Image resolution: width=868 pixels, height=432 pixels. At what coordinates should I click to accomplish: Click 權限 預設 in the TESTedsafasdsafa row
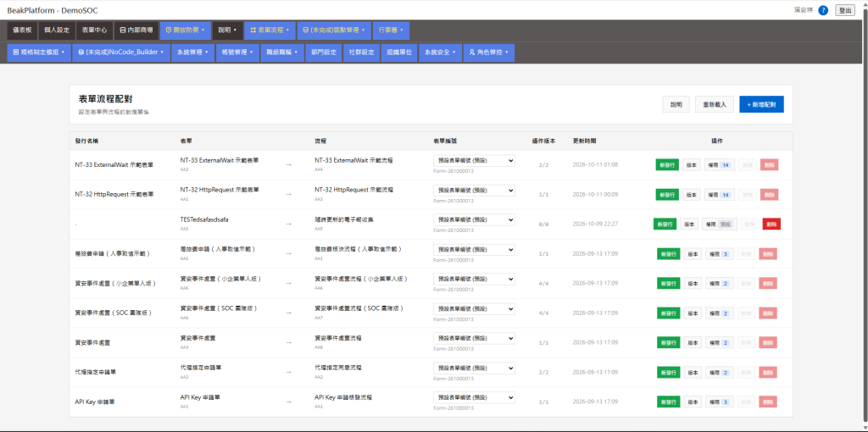tap(719, 224)
